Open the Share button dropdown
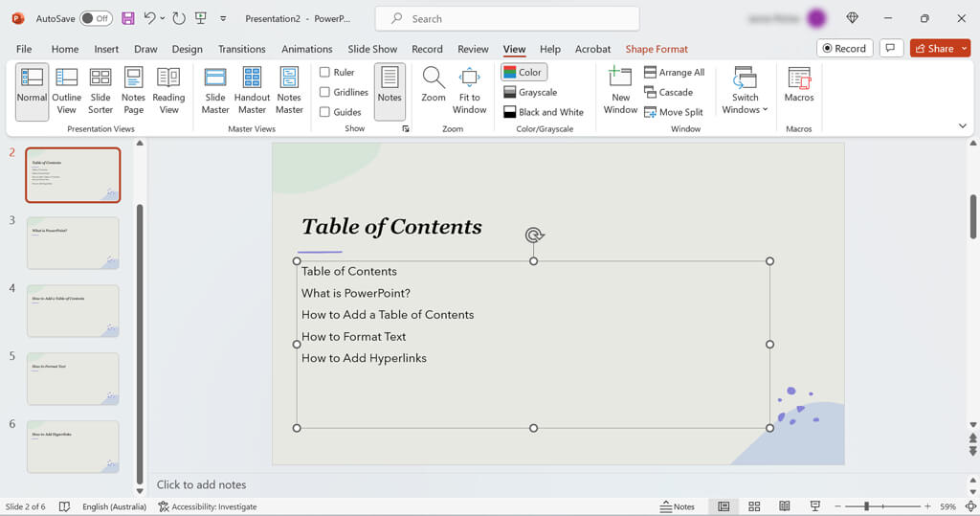 pos(964,48)
